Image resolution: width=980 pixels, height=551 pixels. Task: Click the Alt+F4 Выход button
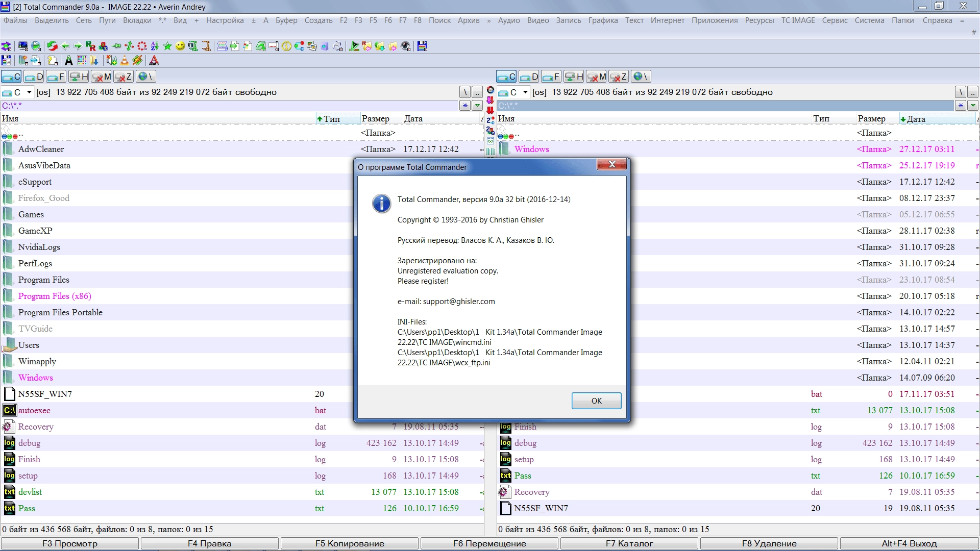click(x=909, y=544)
